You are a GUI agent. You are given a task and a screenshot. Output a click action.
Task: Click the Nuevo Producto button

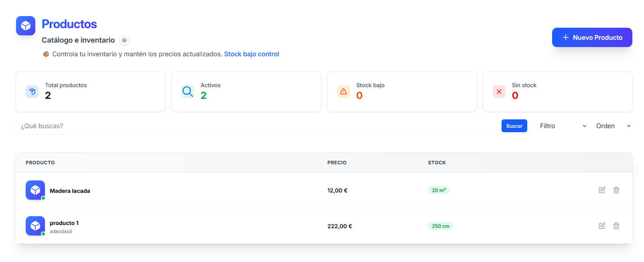click(x=592, y=37)
